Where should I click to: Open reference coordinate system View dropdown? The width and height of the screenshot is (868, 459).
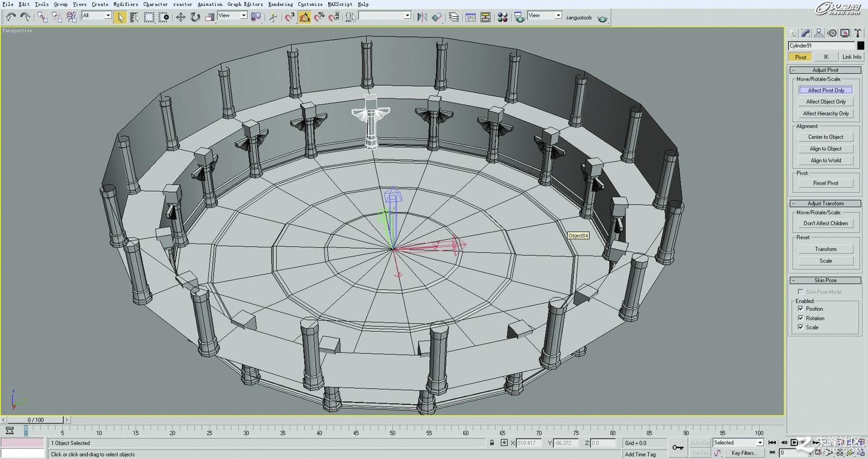click(x=232, y=15)
